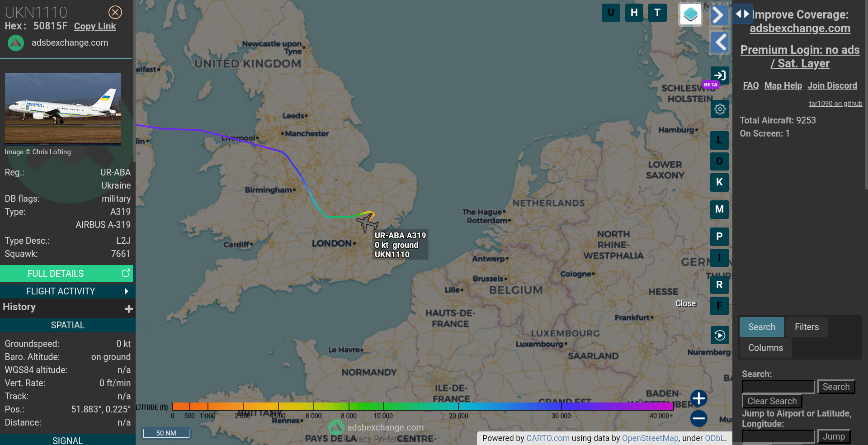Open the FAQ link
Screen dimensions: 868x445
[751, 85]
